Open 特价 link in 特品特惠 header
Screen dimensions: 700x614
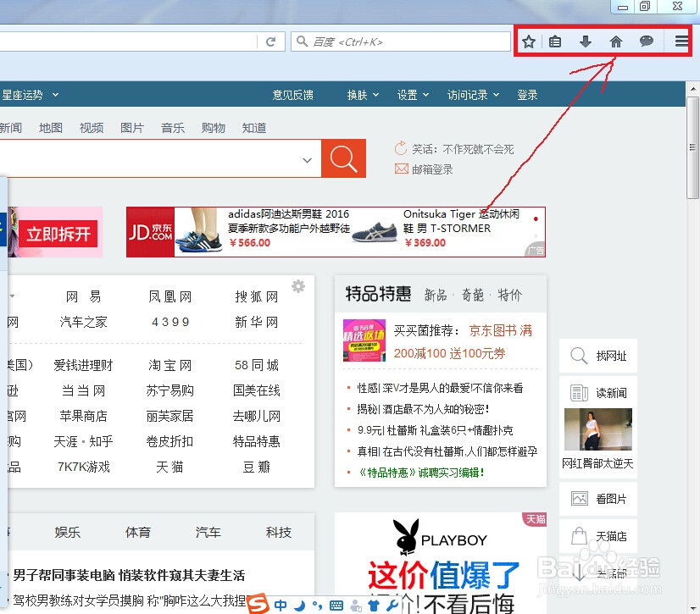pyautogui.click(x=509, y=295)
